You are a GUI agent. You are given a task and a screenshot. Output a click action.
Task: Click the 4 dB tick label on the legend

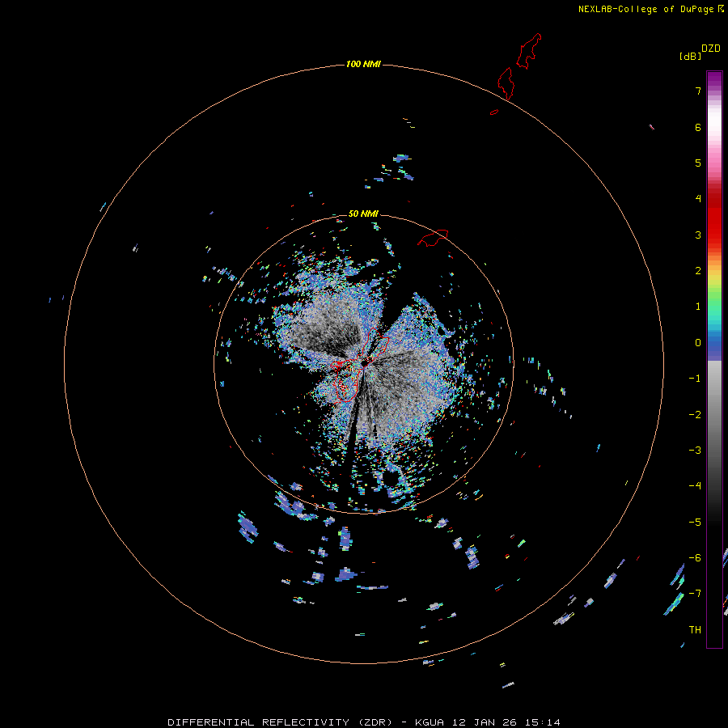click(x=698, y=199)
